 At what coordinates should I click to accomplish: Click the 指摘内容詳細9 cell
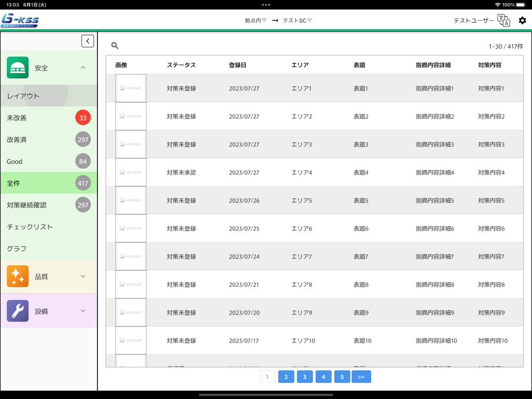(x=435, y=313)
